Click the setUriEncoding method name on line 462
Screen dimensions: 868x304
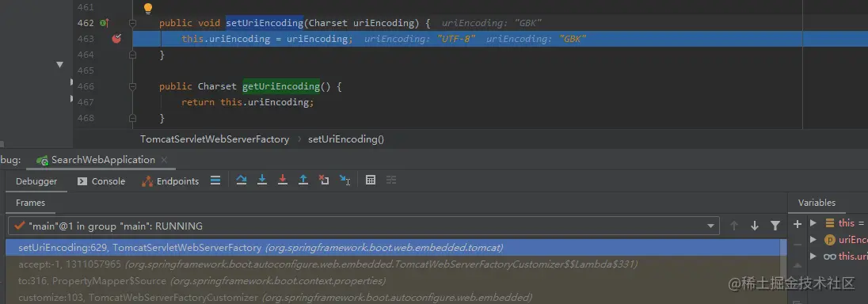tap(265, 23)
